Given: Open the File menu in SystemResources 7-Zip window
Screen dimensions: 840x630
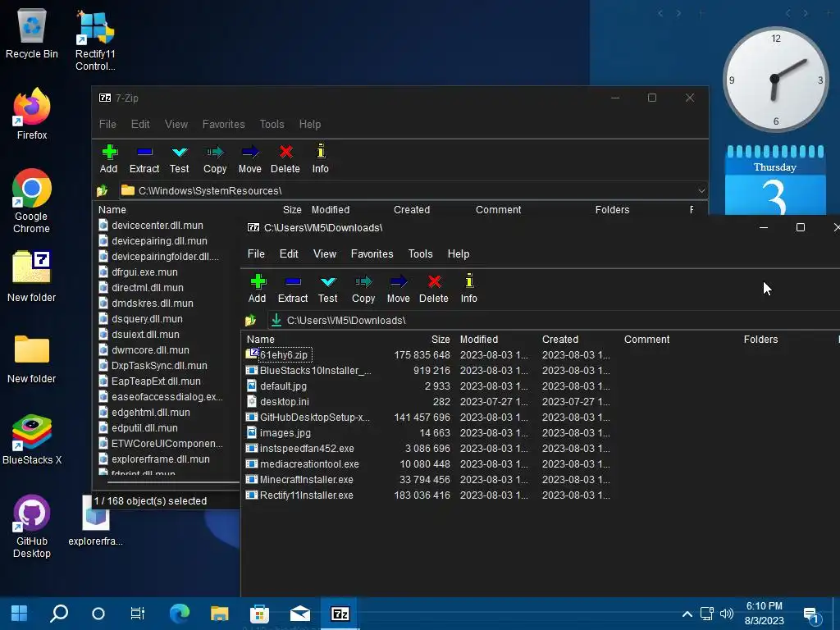Looking at the screenshot, I should point(107,125).
